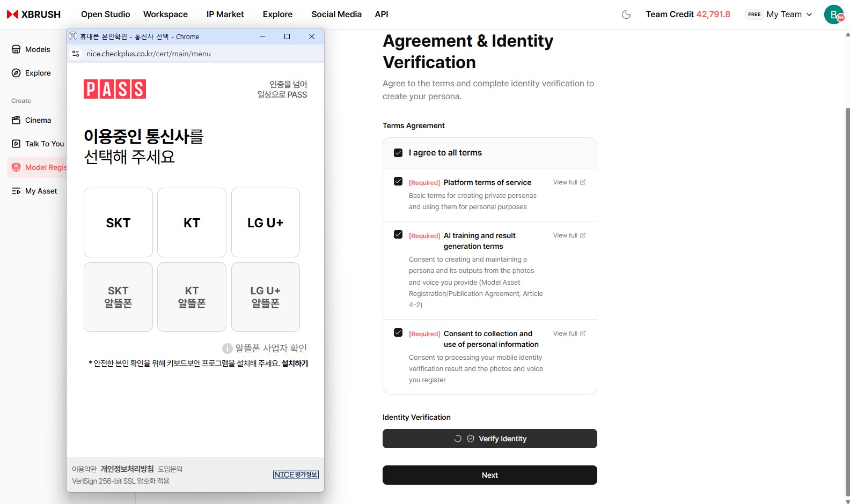The width and height of the screenshot is (850, 504).
Task: Uncheck Consent to collection of personal information checkbox
Action: tap(398, 332)
